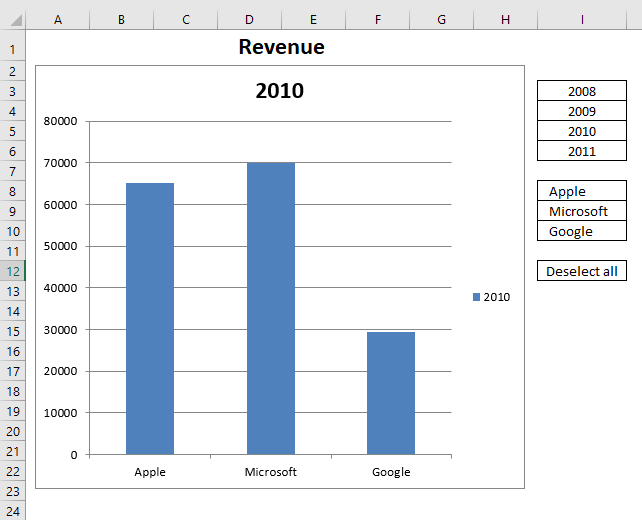This screenshot has width=642, height=520.
Task: Select the Microsoft bar in the chart
Action: point(271,308)
